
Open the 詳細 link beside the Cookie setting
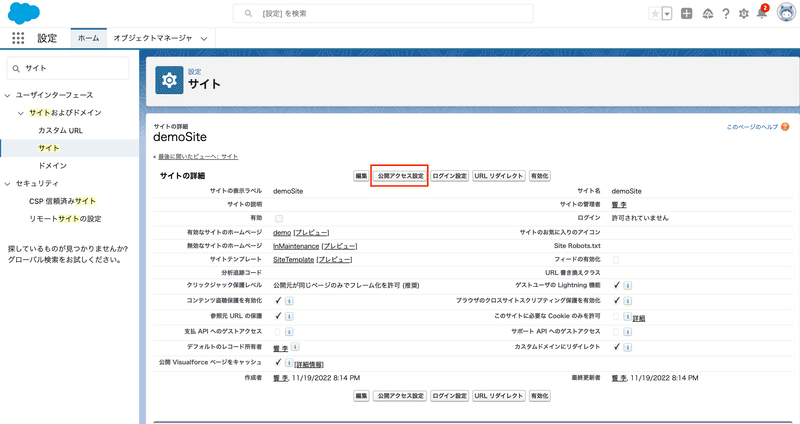coord(639,318)
